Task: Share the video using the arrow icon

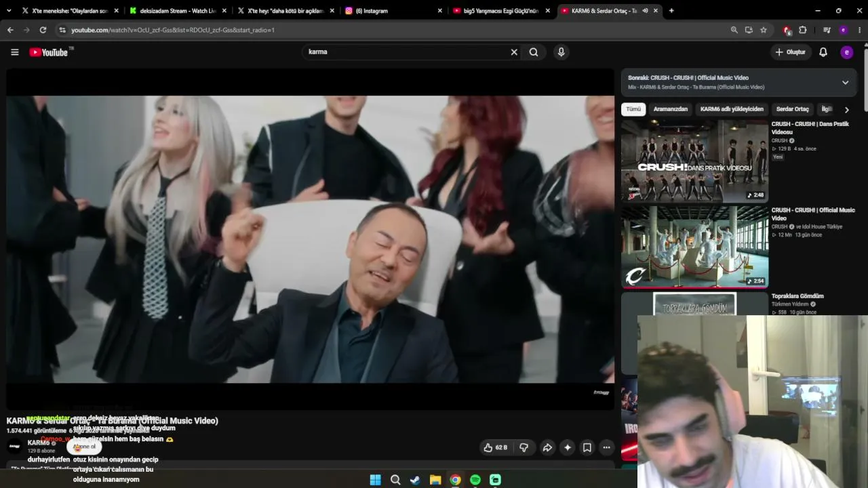Action: (x=547, y=447)
